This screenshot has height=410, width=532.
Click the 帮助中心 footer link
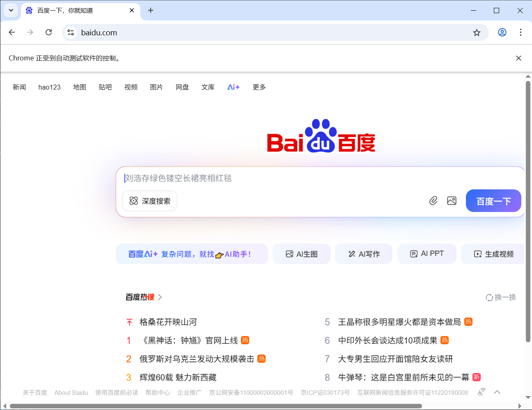pyautogui.click(x=158, y=392)
